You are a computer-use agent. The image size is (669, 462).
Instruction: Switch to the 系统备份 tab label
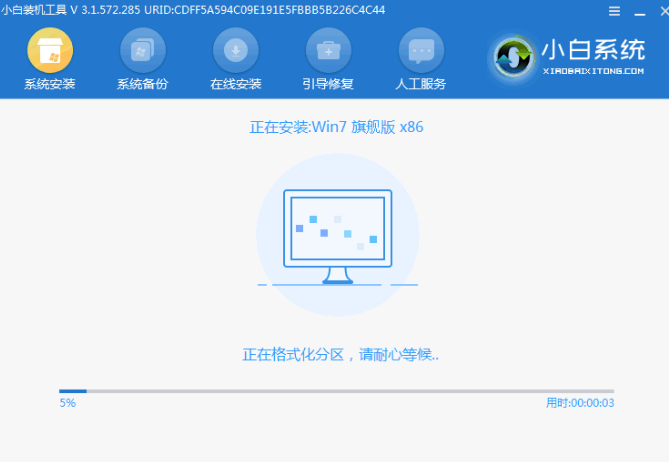[x=143, y=84]
